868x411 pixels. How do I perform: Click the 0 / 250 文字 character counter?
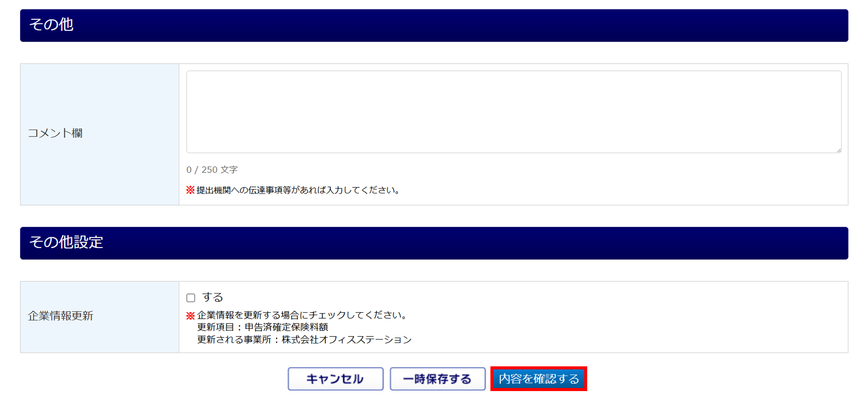click(212, 170)
